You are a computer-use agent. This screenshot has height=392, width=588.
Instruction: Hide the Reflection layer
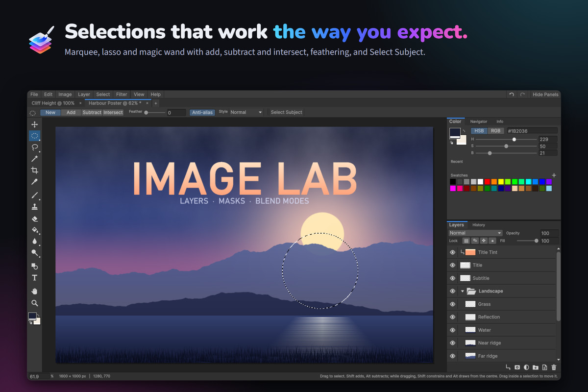[x=453, y=317]
